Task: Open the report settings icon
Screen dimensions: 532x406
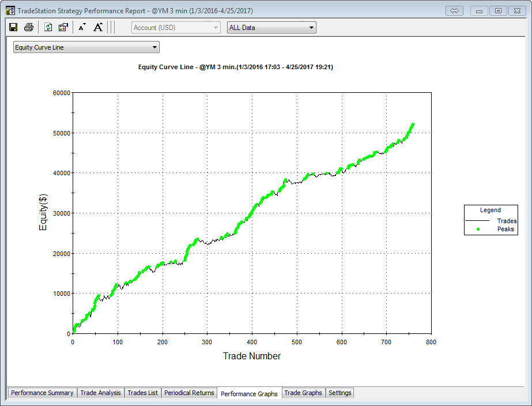Action: point(63,27)
